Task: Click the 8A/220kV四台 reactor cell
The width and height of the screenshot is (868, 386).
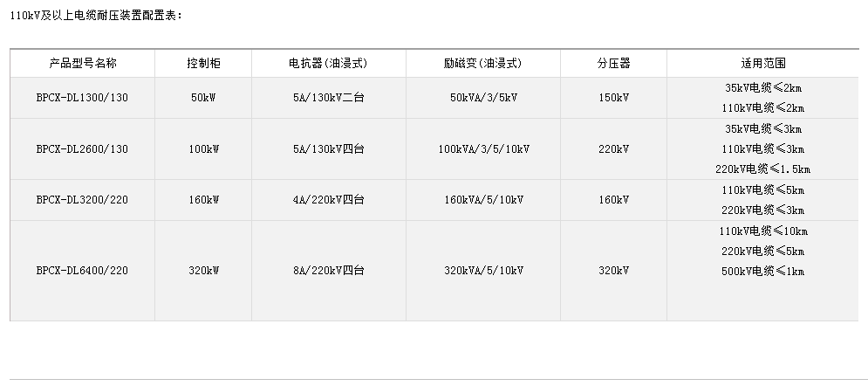Action: [x=328, y=271]
